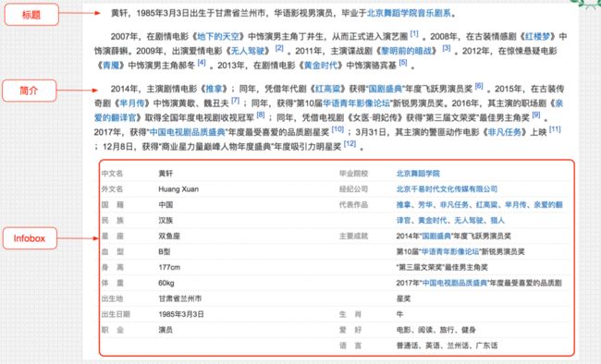Click the 民族 value 汉族
The height and width of the screenshot is (364, 601).
(x=166, y=221)
